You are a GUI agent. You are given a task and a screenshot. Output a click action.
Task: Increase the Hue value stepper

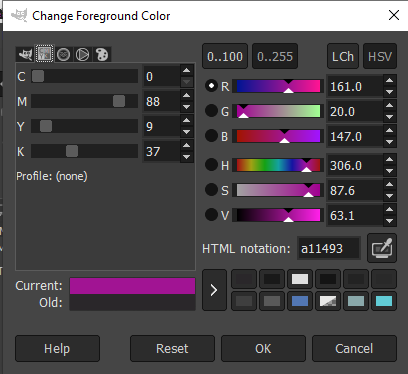(x=390, y=159)
